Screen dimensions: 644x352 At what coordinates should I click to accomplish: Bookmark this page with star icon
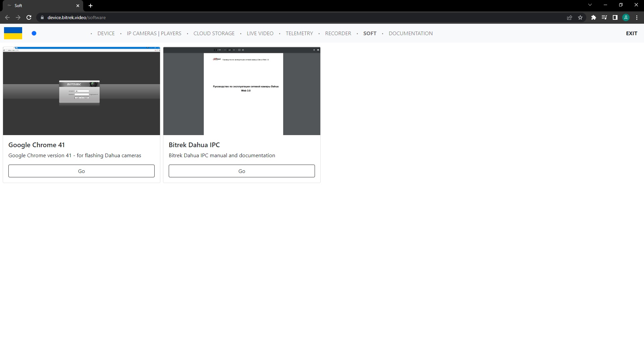point(580,17)
